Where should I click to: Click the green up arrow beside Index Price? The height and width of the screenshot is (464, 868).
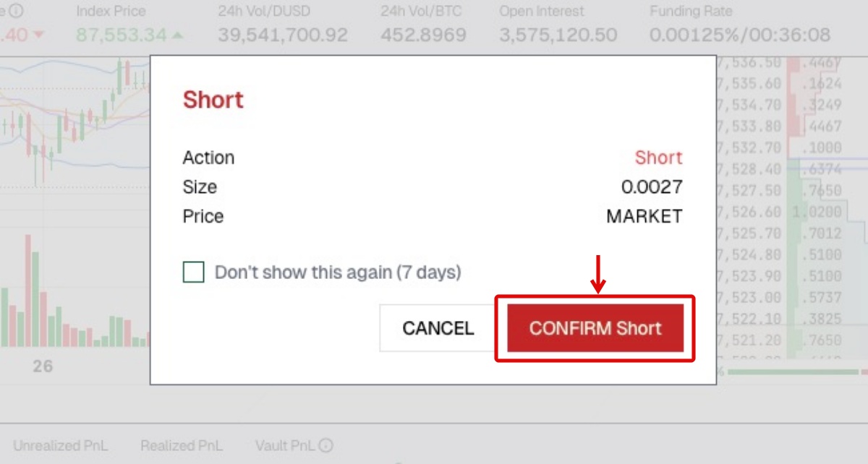point(178,35)
